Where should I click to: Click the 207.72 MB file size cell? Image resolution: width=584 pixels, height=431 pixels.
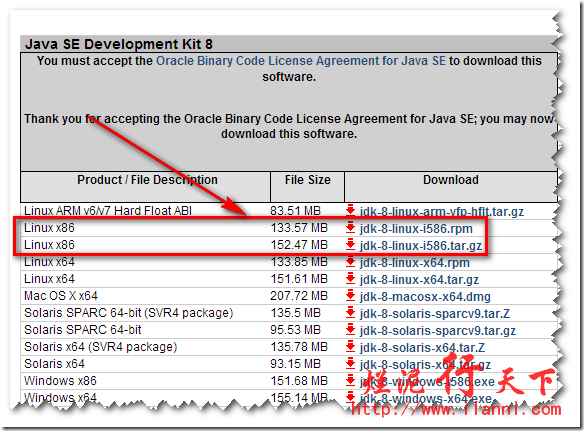(299, 296)
